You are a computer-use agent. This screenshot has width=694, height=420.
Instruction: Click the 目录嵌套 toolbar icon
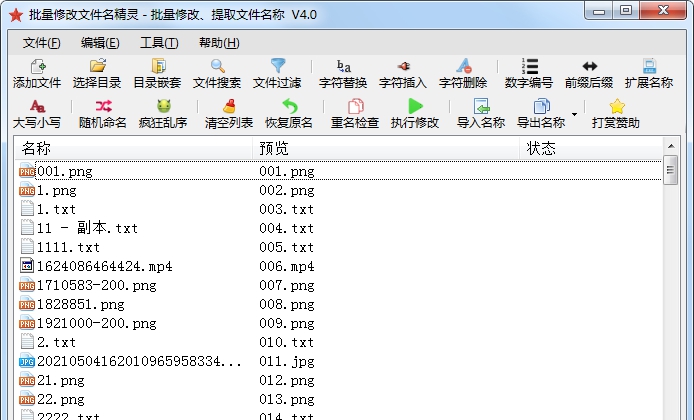tap(158, 66)
